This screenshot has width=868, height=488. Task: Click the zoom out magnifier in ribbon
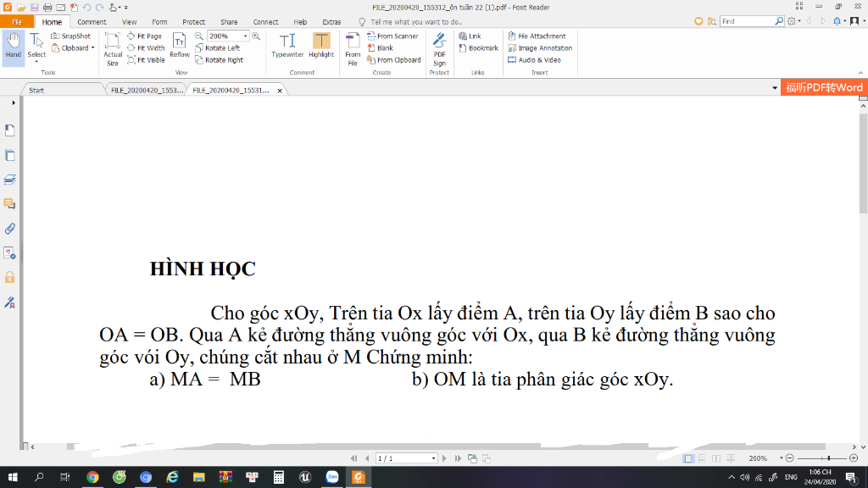(x=198, y=36)
